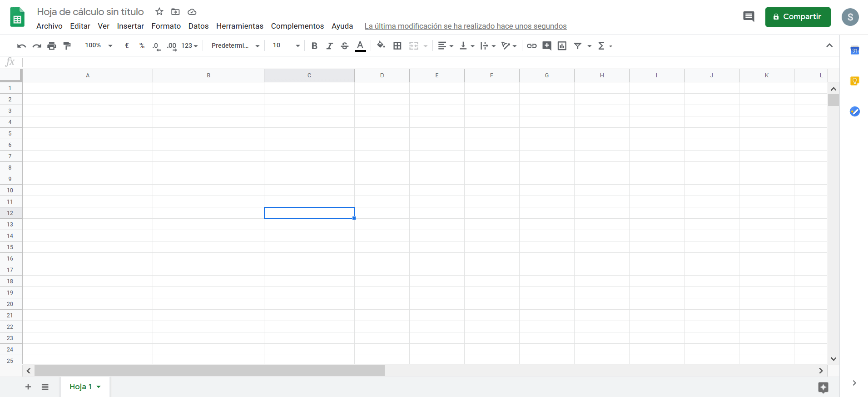This screenshot has height=397, width=868.
Task: Click the undo arrow icon
Action: click(21, 46)
